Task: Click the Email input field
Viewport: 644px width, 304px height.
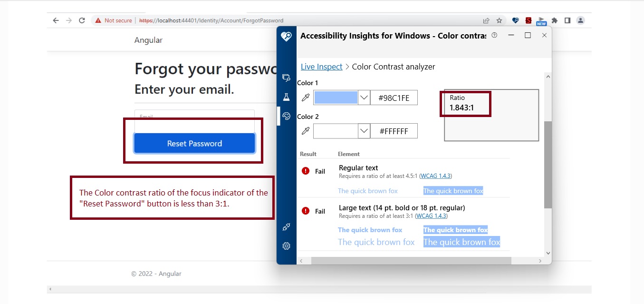Action: tap(194, 120)
